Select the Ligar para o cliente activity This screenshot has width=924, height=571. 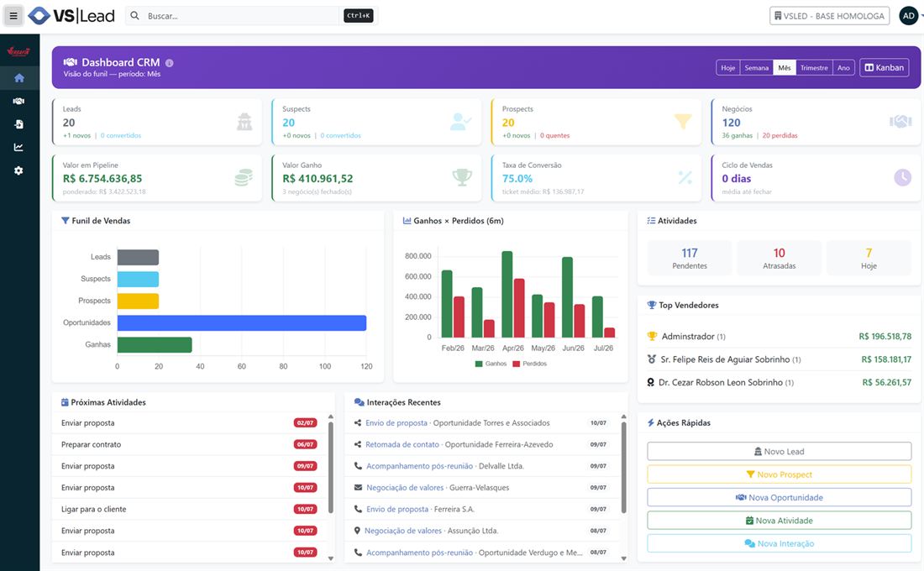(x=189, y=509)
